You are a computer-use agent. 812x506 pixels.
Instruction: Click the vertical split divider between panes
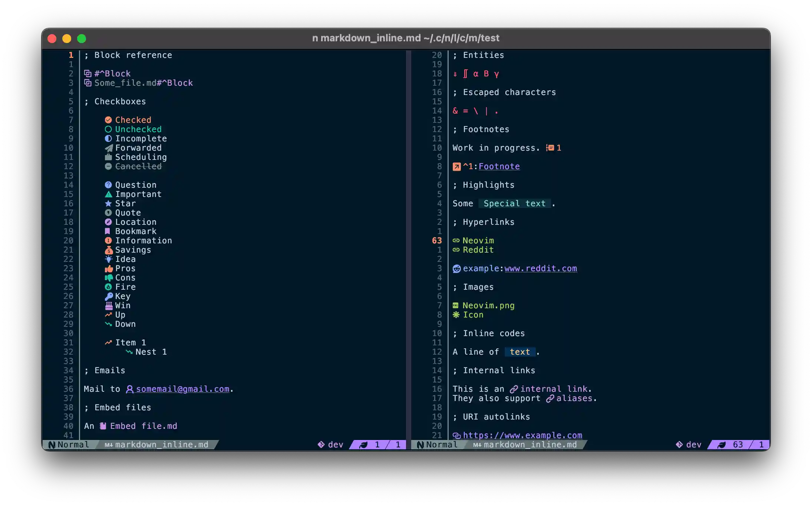[x=408, y=245]
